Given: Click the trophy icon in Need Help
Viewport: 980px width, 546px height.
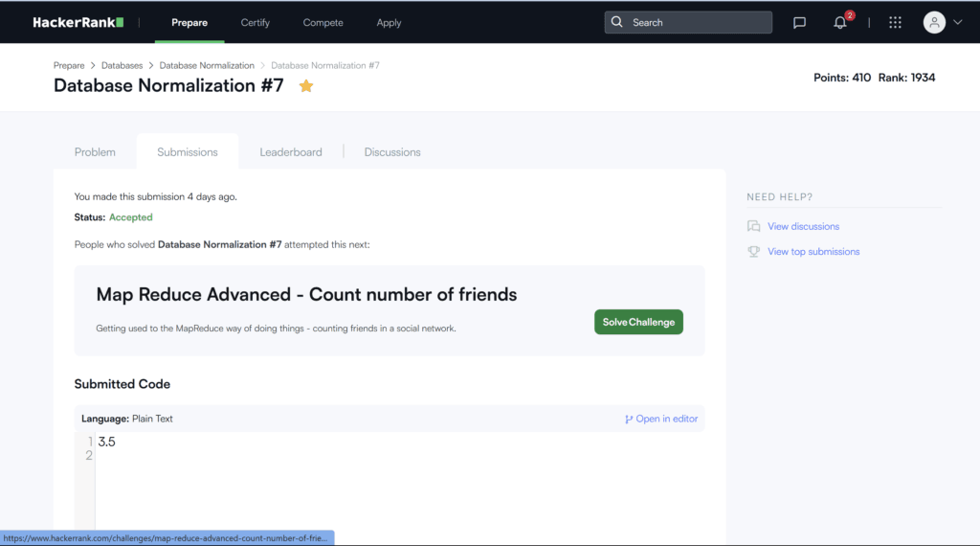Looking at the screenshot, I should 754,251.
